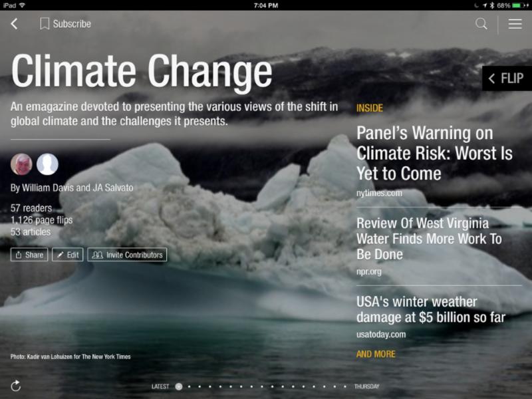Click the photo credit Kadir van Lohuizen
The width and height of the screenshot is (532, 399).
click(70, 356)
